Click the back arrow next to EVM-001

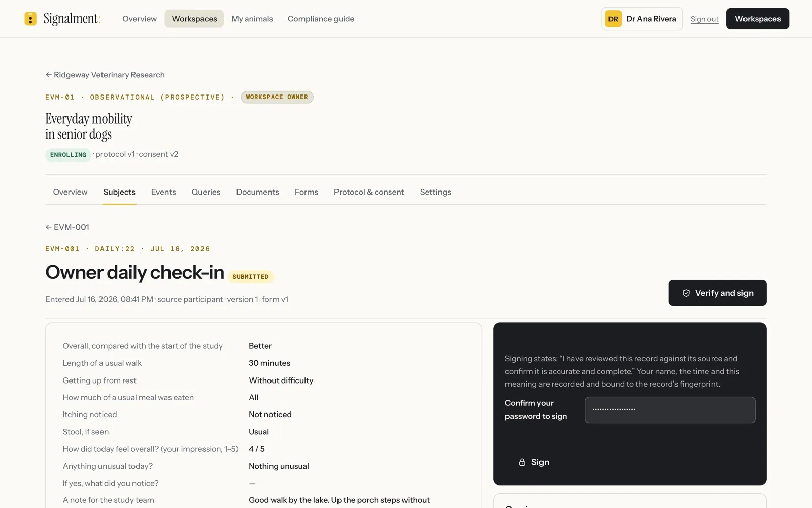click(49, 227)
